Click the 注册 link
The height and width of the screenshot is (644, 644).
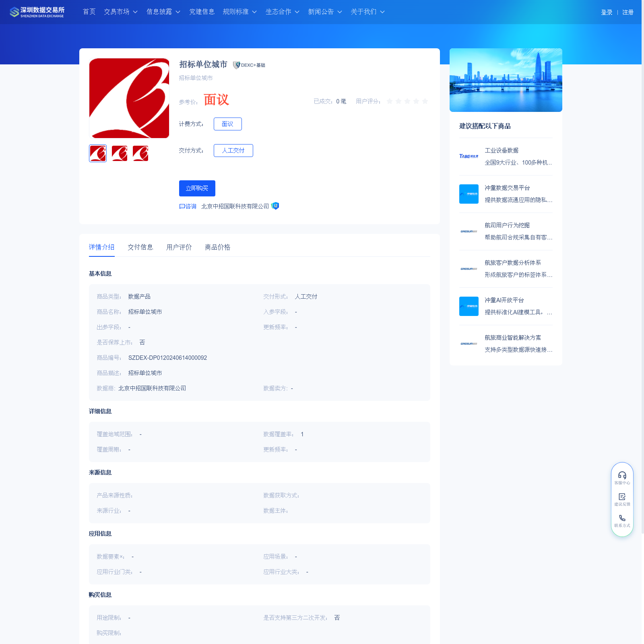point(628,12)
